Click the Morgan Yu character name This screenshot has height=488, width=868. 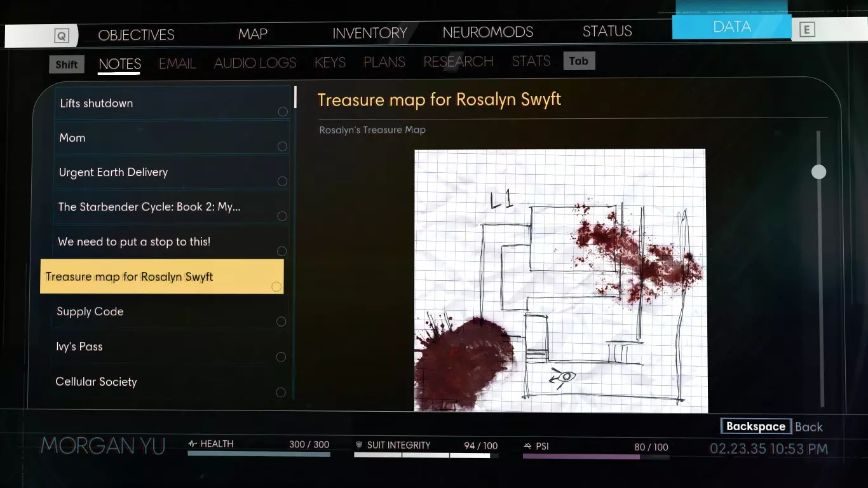point(103,446)
